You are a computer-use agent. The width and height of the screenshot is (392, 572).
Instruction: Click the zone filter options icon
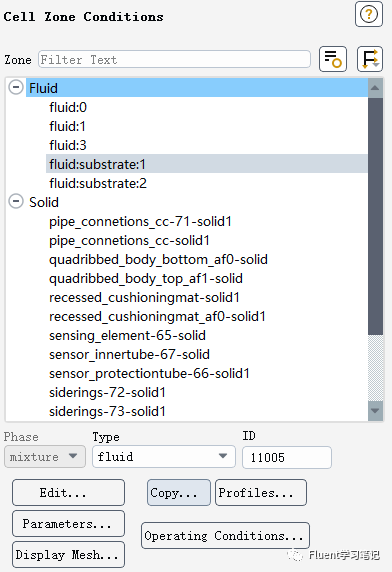[x=333, y=59]
